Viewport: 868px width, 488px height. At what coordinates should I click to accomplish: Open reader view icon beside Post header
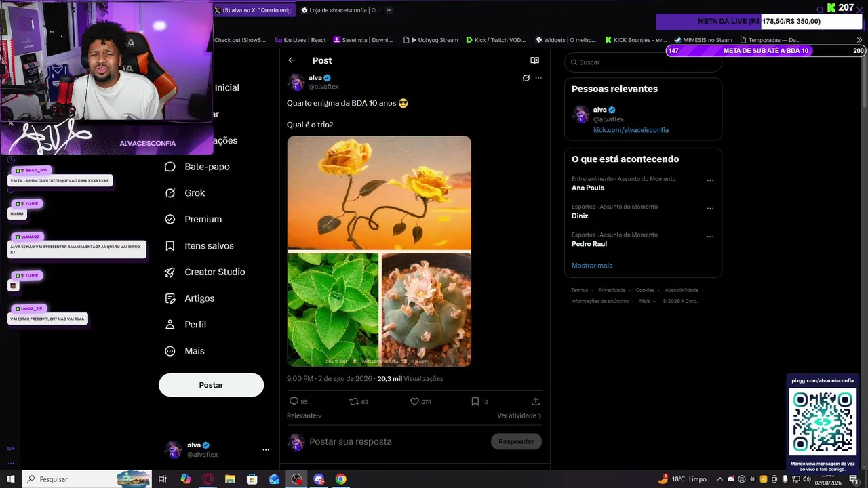pyautogui.click(x=534, y=60)
